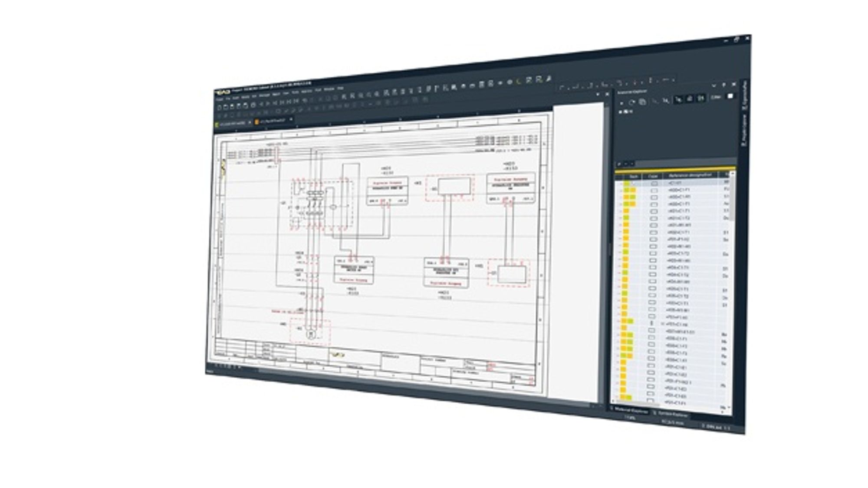Close the first document tab with green icon

click(x=250, y=122)
